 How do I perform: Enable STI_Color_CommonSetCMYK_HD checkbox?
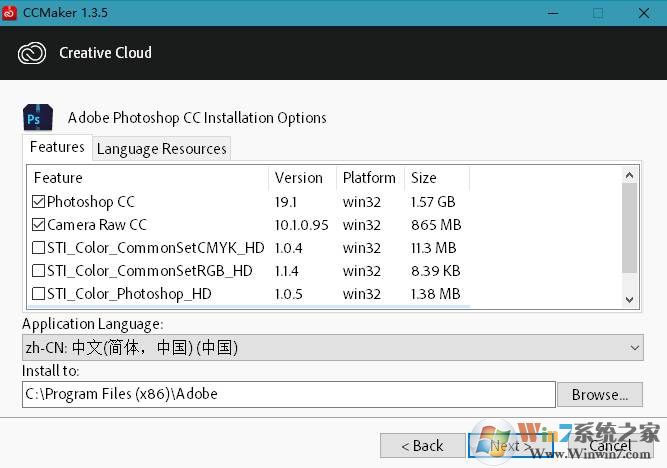(x=39, y=248)
